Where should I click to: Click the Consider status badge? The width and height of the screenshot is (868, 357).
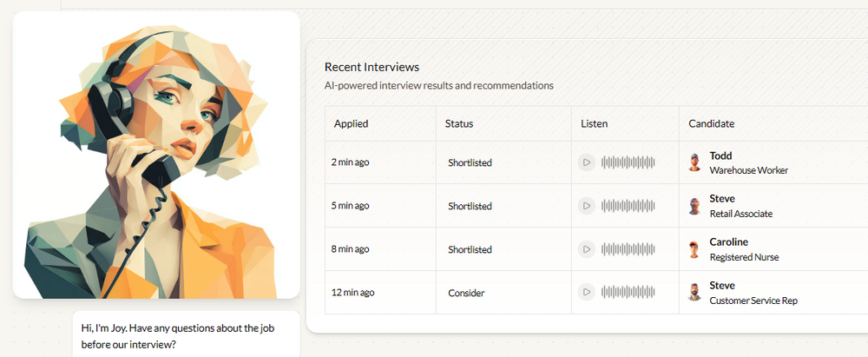pyautogui.click(x=466, y=293)
